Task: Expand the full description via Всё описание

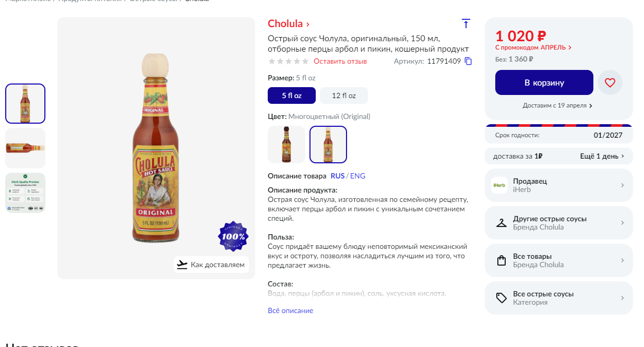Action: 290,310
